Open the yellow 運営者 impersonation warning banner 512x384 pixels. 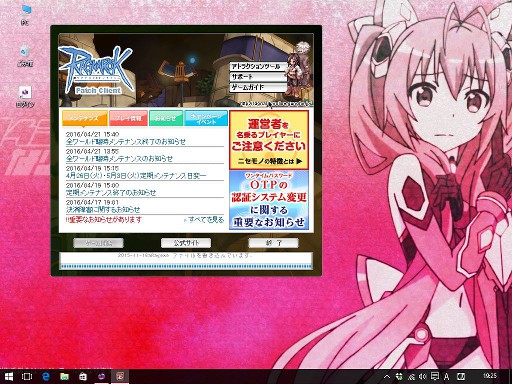coord(269,140)
